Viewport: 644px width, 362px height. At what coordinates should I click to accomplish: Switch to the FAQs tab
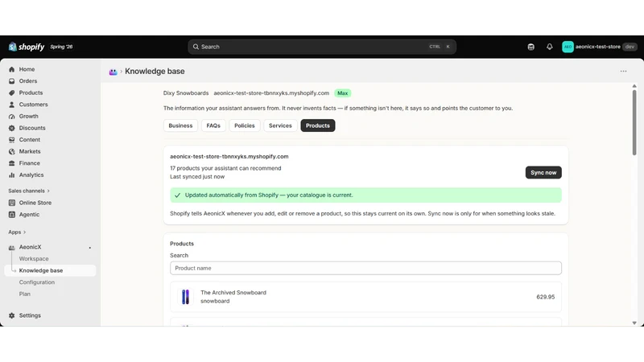pyautogui.click(x=213, y=125)
